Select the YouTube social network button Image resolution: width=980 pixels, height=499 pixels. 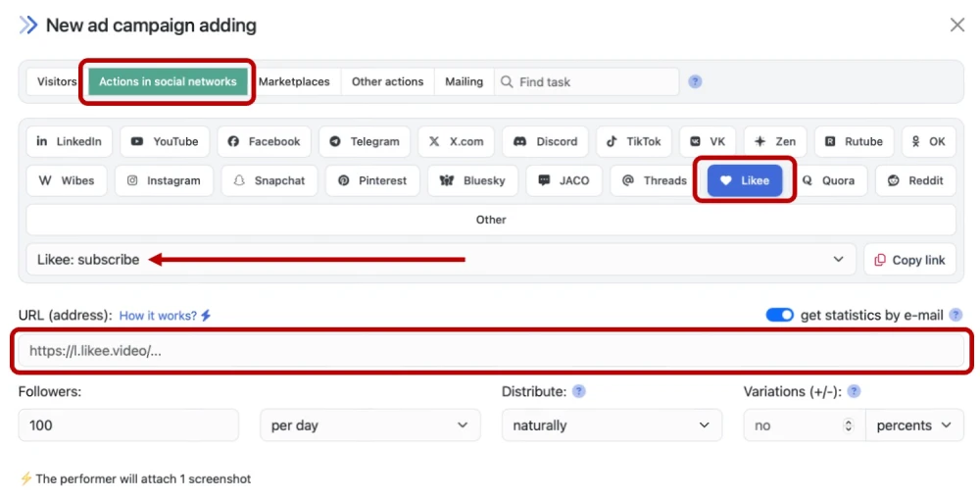click(x=165, y=141)
